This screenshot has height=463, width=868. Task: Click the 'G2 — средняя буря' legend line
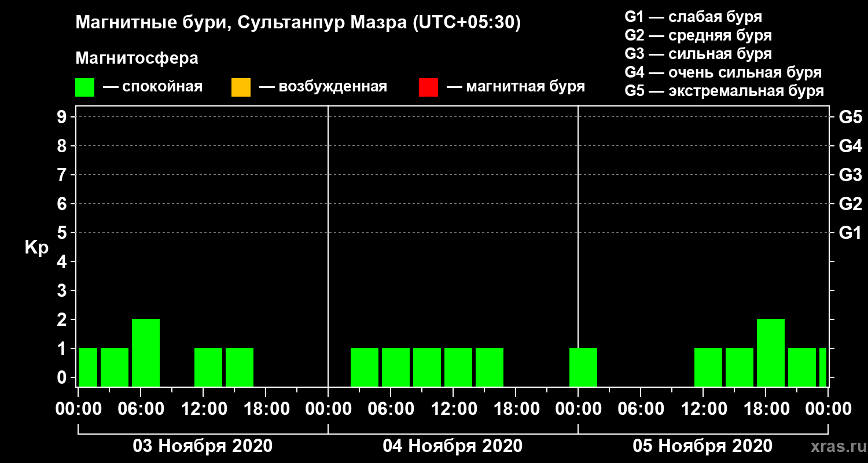698,35
